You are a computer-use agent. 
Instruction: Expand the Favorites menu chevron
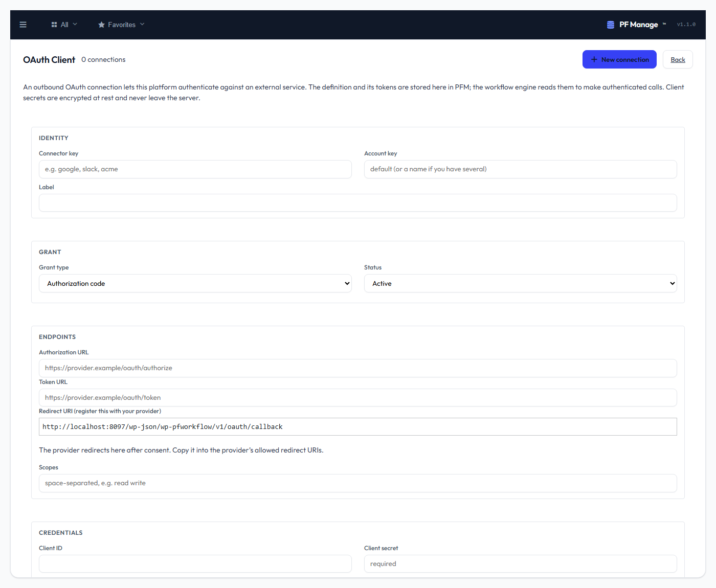tap(142, 24)
